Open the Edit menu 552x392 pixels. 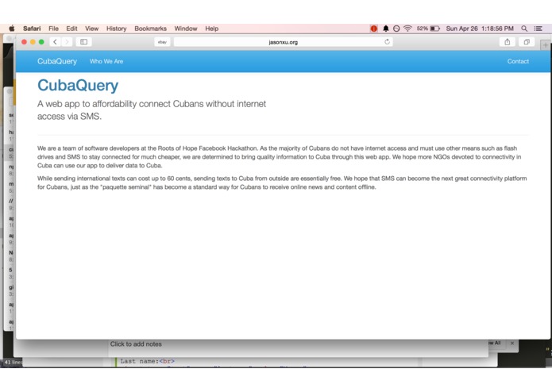coord(71,29)
